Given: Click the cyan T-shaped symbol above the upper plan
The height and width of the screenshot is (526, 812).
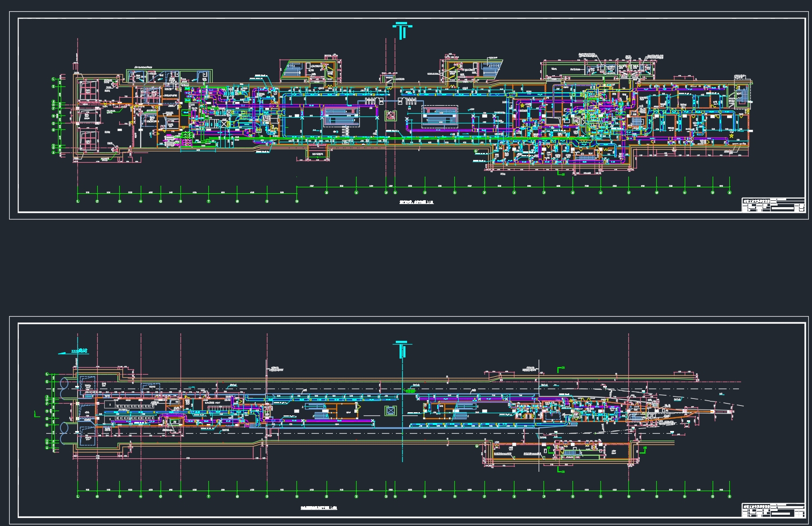Looking at the screenshot, I should pyautogui.click(x=402, y=30).
